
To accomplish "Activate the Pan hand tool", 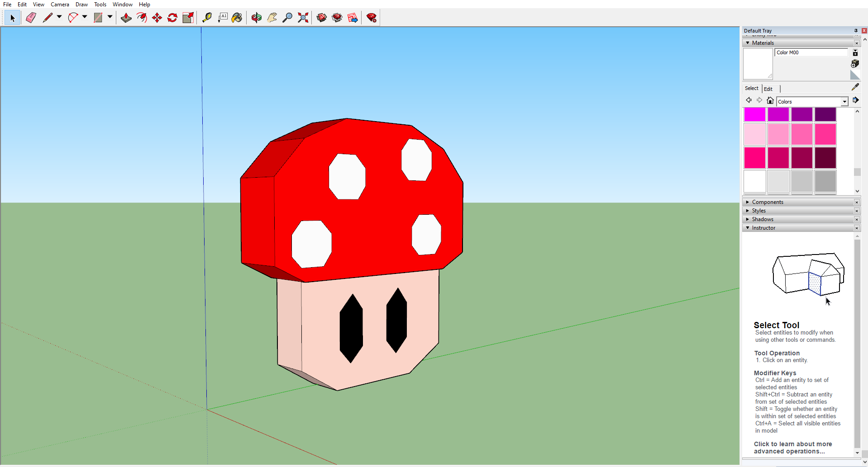I will (272, 18).
